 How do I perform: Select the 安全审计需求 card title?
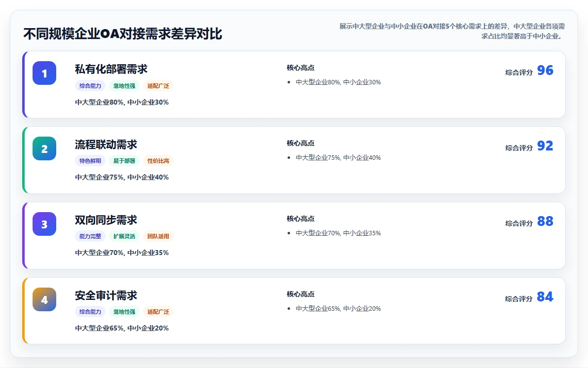[106, 295]
